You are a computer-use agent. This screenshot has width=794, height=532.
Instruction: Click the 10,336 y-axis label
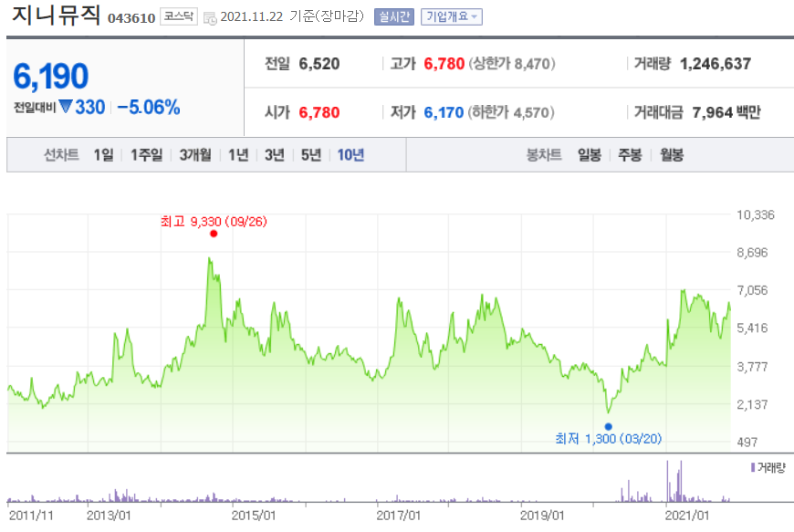click(756, 215)
